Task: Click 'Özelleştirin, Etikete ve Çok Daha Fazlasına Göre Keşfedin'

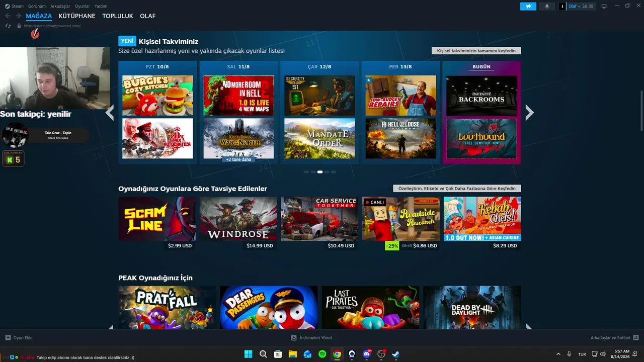Action: [x=457, y=189]
